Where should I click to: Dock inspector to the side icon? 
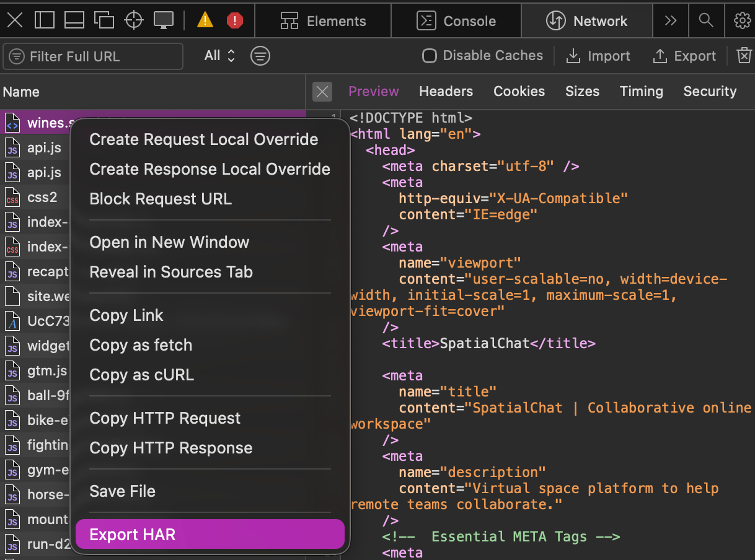pos(45,20)
